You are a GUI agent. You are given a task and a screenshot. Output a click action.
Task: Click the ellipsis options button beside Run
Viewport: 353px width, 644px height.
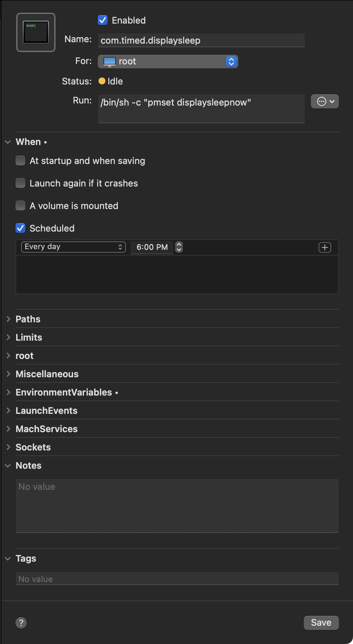(325, 102)
